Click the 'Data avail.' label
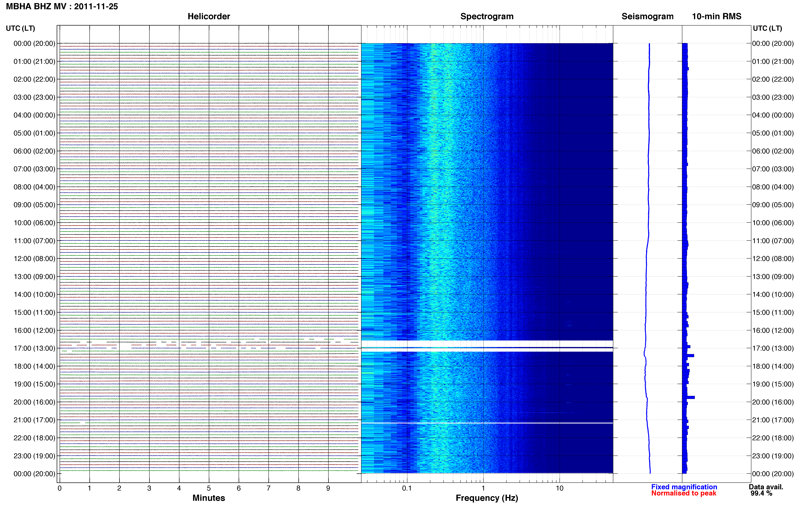Screen dimensions: 812x508 766,487
